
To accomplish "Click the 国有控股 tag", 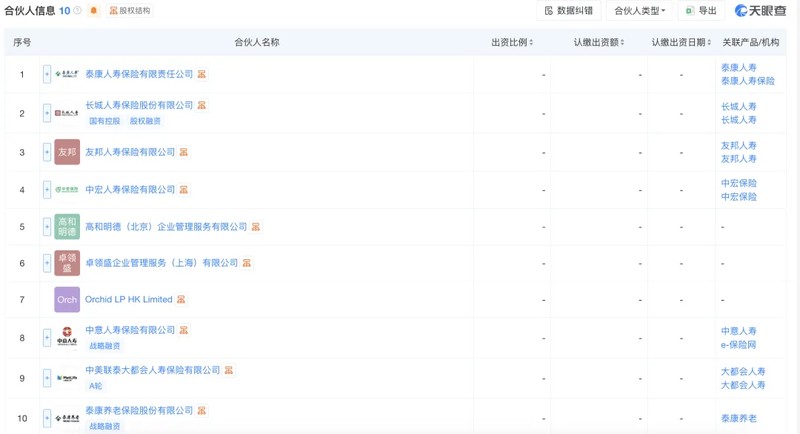I will (105, 121).
